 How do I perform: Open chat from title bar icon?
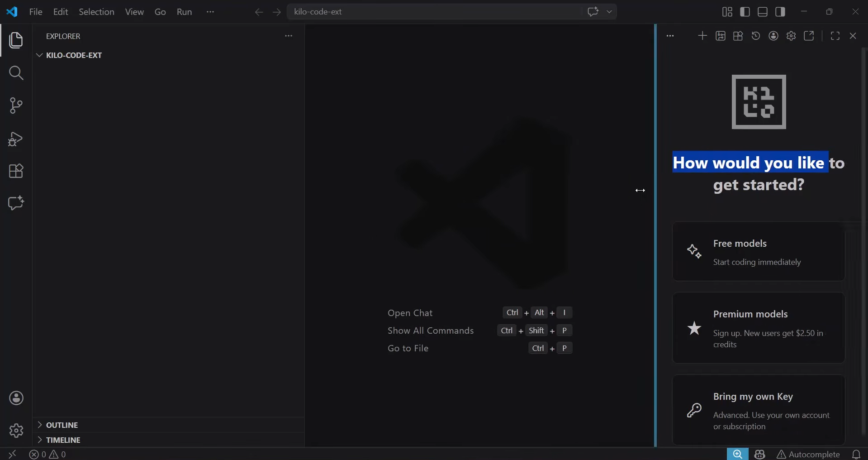pos(593,12)
